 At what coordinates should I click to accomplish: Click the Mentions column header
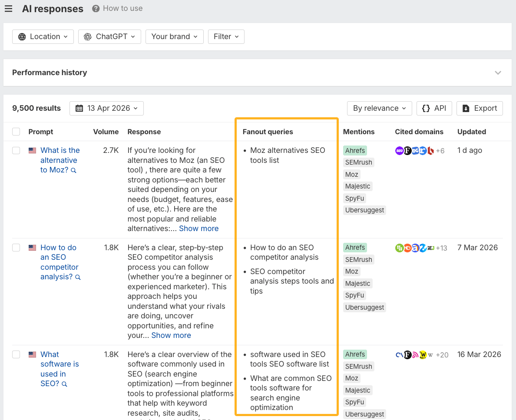click(359, 132)
